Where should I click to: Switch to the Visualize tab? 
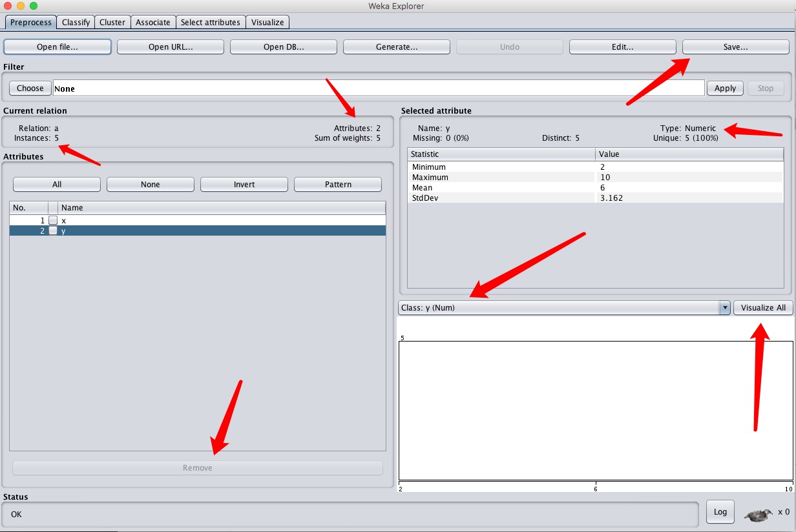point(267,22)
